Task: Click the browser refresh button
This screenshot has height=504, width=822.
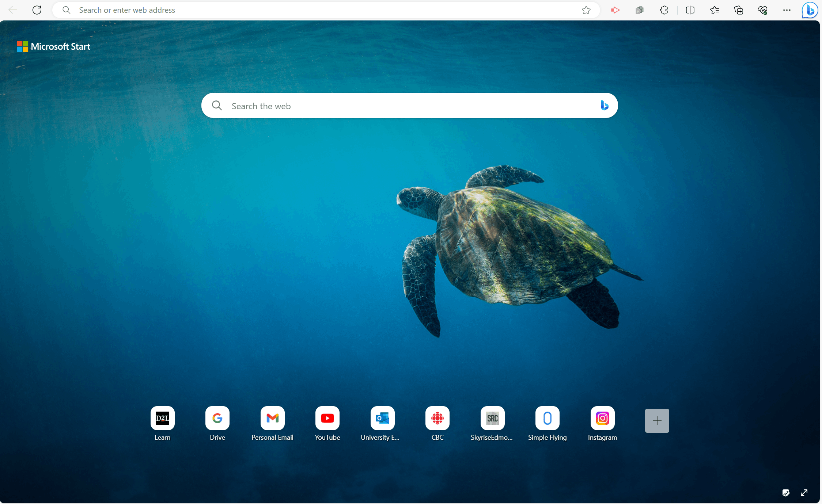Action: pyautogui.click(x=37, y=10)
